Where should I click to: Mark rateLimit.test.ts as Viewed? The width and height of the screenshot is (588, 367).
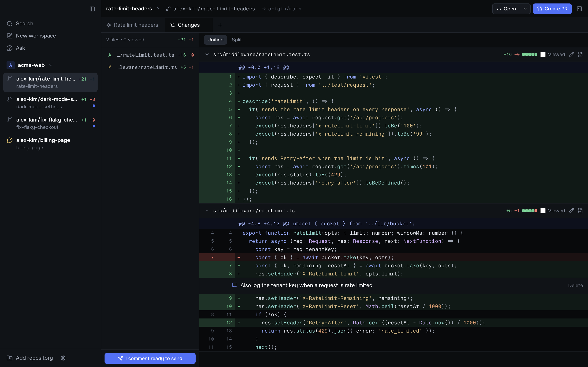pos(543,54)
